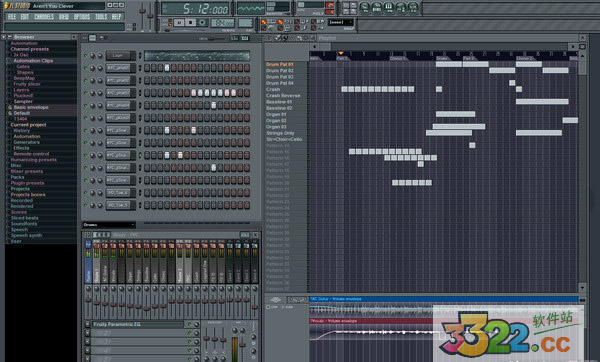
Task: Open the CHANNELS menu
Action: pos(44,16)
